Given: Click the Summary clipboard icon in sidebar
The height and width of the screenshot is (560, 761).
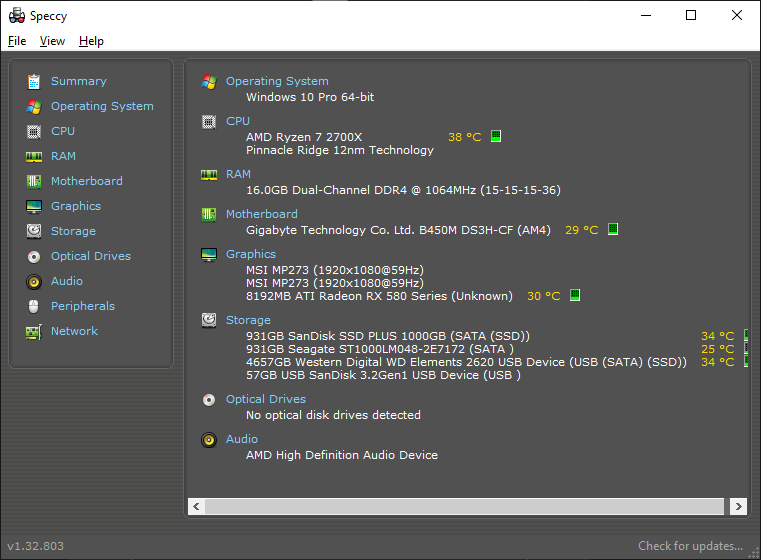Looking at the screenshot, I should pyautogui.click(x=33, y=82).
